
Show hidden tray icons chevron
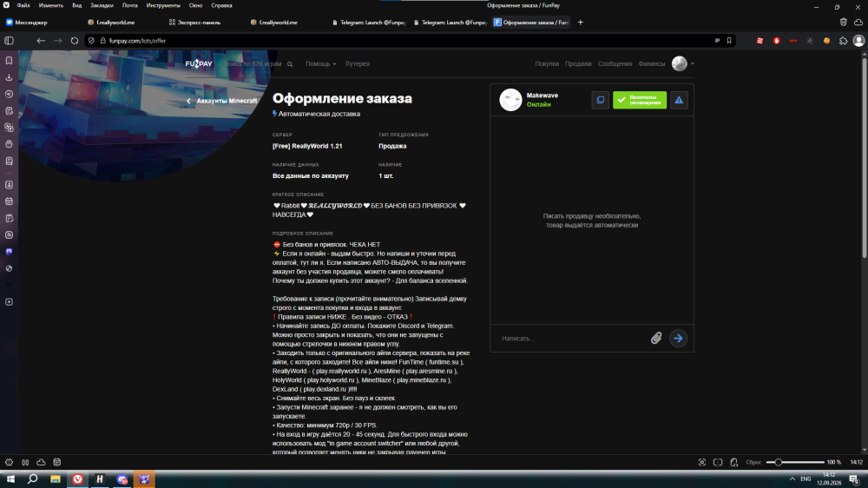(792, 479)
